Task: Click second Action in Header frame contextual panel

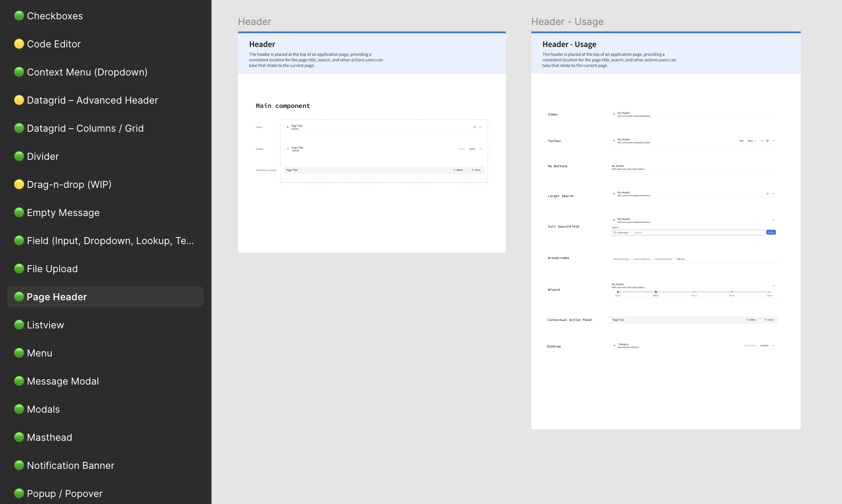Action: pos(476,170)
